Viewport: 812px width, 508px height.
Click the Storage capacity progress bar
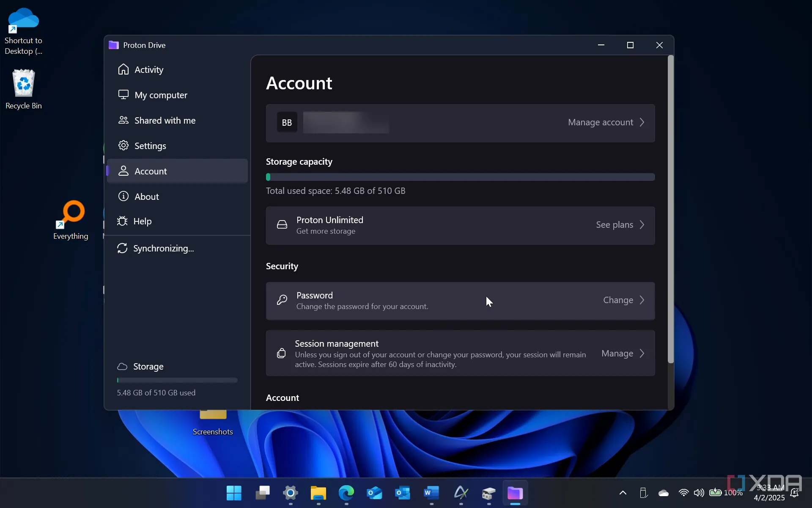(460, 177)
